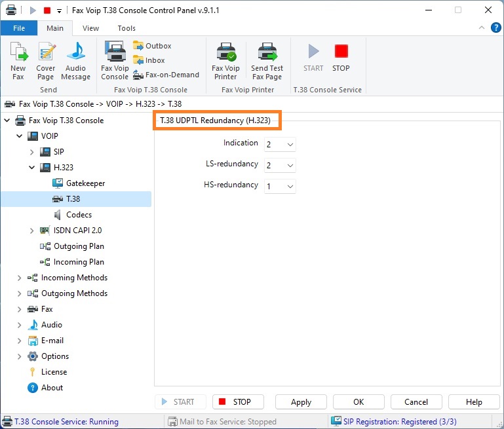Viewport: 504px width, 429px height.
Task: Click the Help button
Action: tap(474, 402)
